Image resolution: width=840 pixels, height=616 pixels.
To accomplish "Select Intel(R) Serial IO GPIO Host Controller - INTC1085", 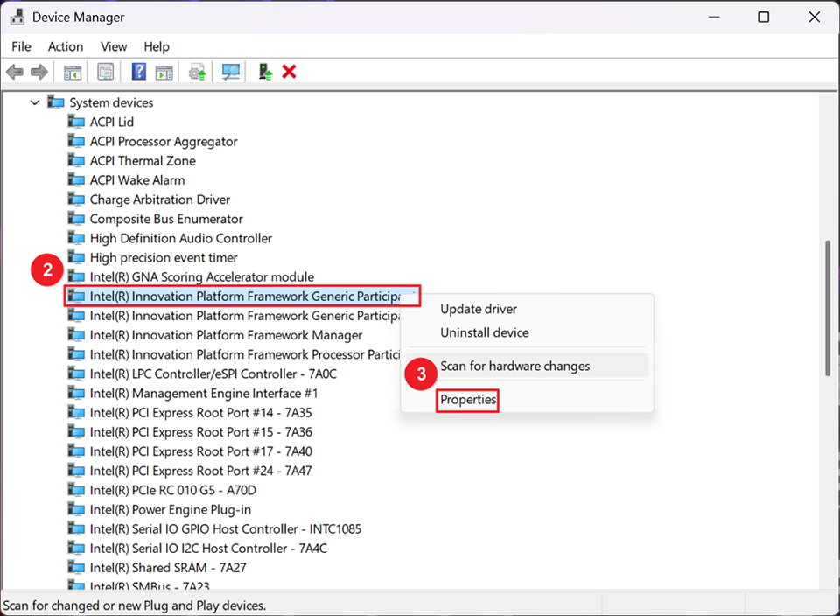I will [226, 528].
